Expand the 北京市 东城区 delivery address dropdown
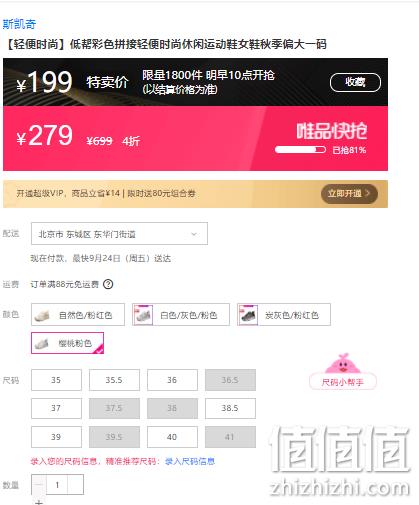The height and width of the screenshot is (505, 419). pyautogui.click(x=119, y=234)
